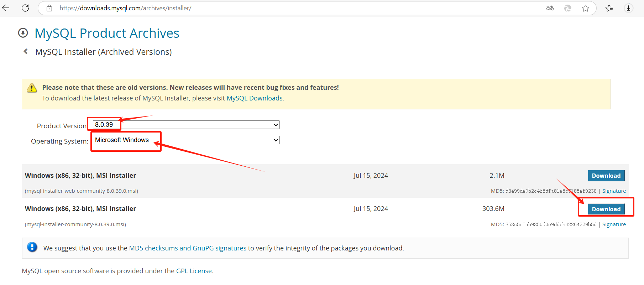The image size is (644, 285).
Task: Open MD5 checksums and GnuPG signatures link
Action: (x=188, y=248)
